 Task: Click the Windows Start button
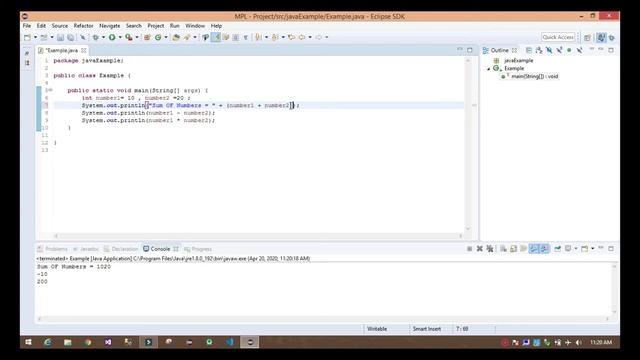pyautogui.click(x=28, y=342)
